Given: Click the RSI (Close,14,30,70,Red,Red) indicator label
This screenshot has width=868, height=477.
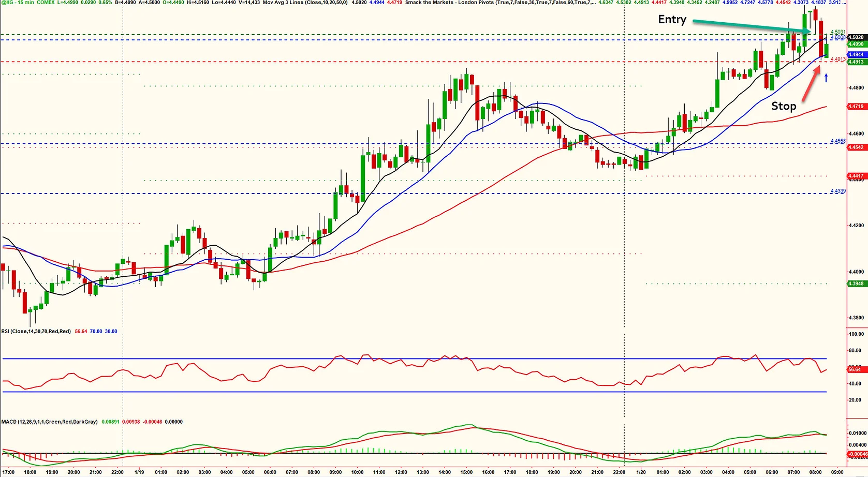Looking at the screenshot, I should click(x=36, y=331).
